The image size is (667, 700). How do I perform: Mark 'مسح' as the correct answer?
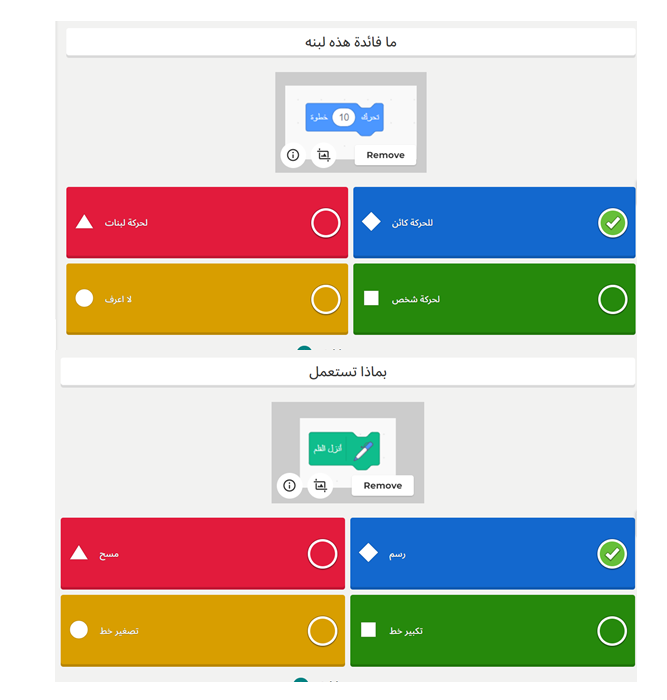[x=322, y=553]
